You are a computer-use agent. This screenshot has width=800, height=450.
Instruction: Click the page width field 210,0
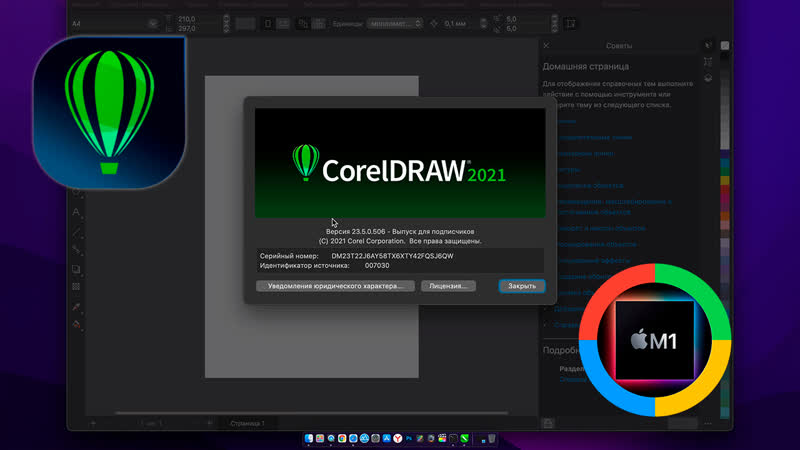pyautogui.click(x=198, y=19)
